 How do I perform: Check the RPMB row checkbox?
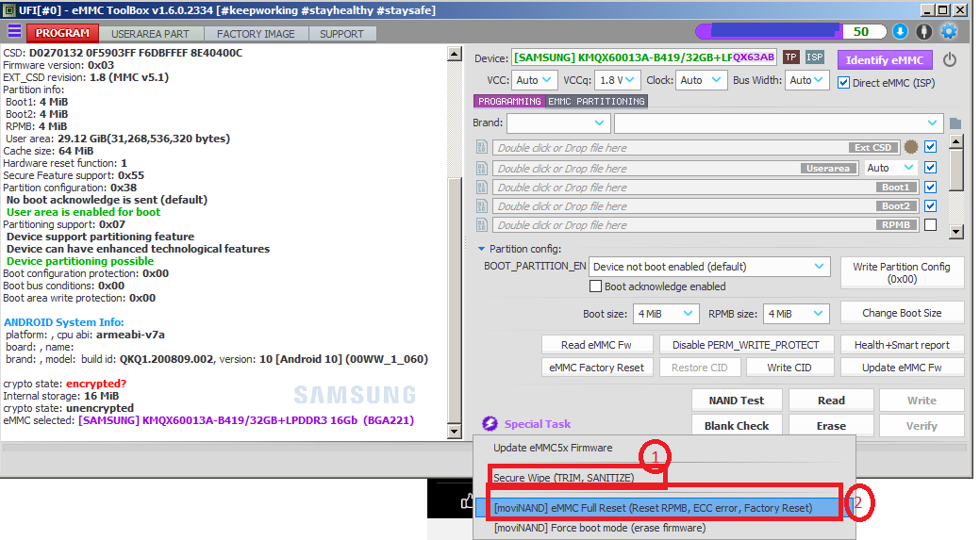[x=931, y=224]
